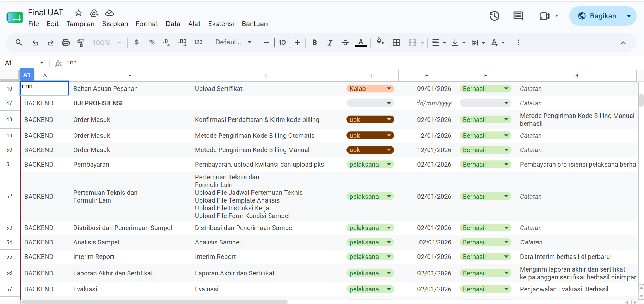Open the Google Sheets home icon
This screenshot has width=644, height=304.
click(x=14, y=17)
